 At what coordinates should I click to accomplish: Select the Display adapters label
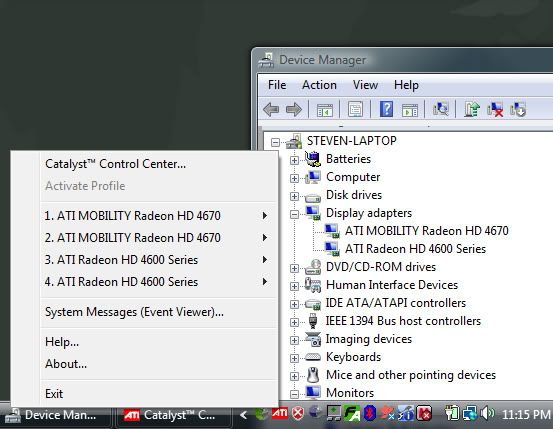tap(369, 213)
